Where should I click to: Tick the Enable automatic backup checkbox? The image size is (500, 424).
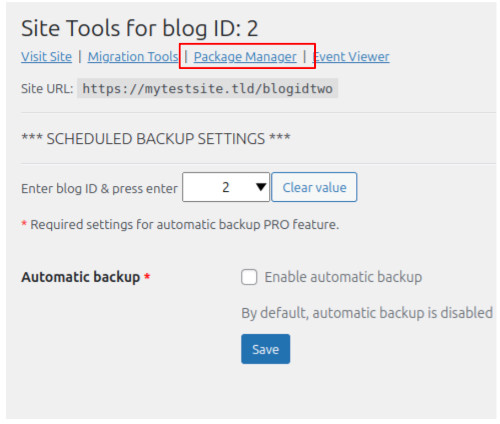(249, 277)
